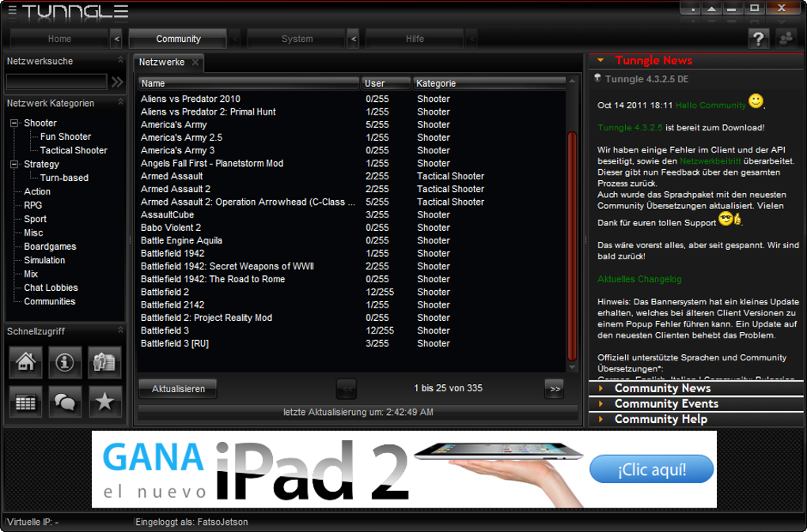Click the up-triangle titlebar button
Image resolution: width=807 pixels, height=532 pixels.
coord(712,9)
